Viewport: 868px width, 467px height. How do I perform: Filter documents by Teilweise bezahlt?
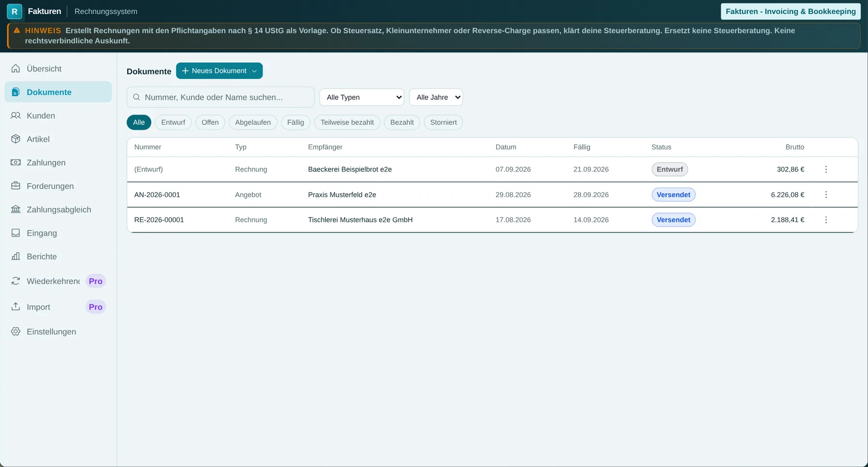click(347, 122)
